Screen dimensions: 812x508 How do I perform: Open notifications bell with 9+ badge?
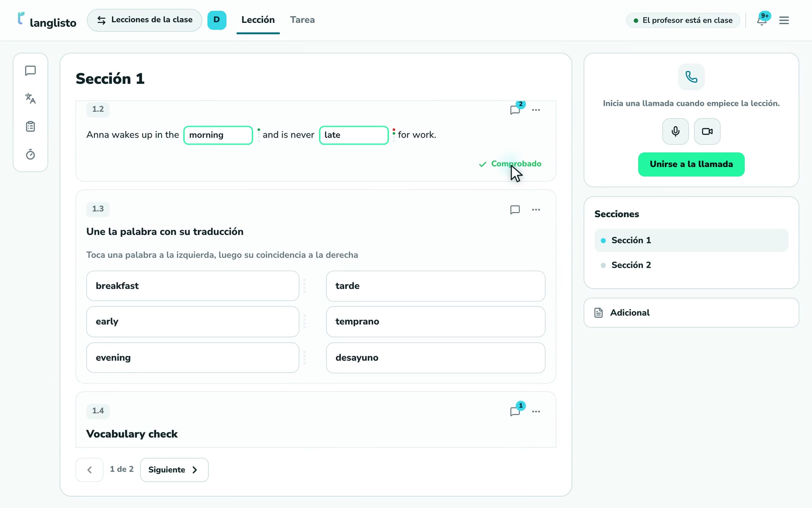[762, 20]
